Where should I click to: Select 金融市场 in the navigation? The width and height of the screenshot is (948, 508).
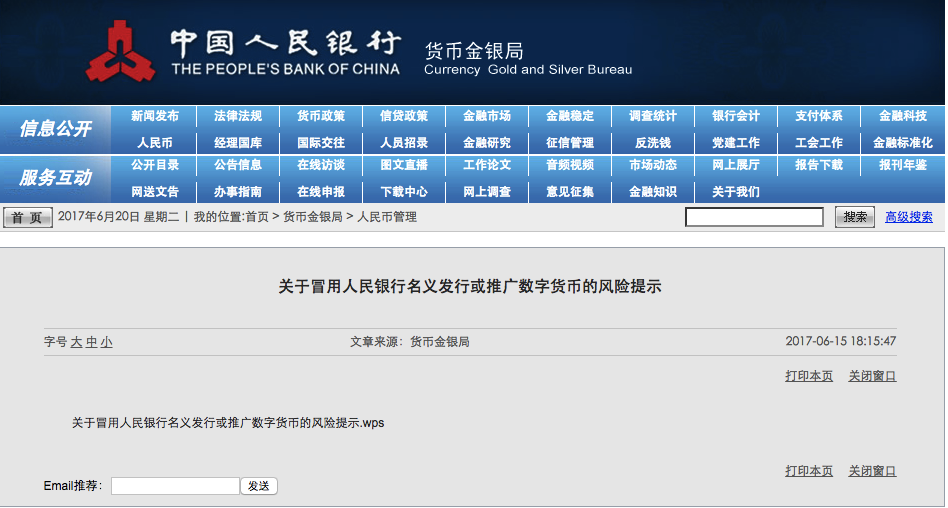click(487, 116)
